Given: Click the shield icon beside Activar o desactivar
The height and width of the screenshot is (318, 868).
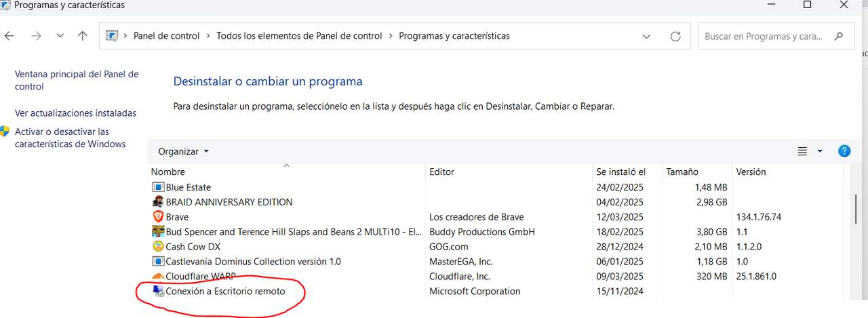Looking at the screenshot, I should tap(5, 132).
